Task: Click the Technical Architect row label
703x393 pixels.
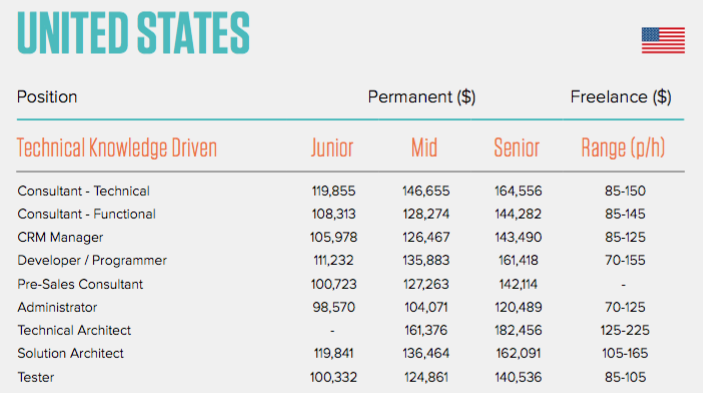Action: pyautogui.click(x=74, y=331)
